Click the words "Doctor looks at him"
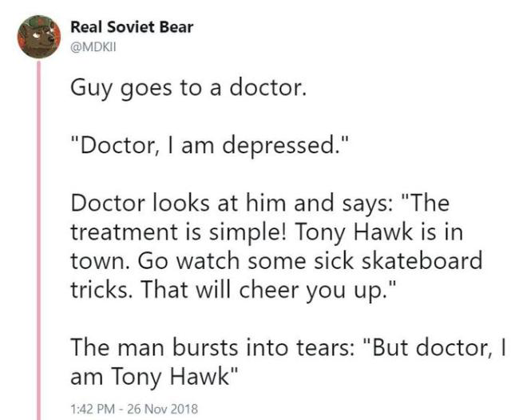 [178, 203]
